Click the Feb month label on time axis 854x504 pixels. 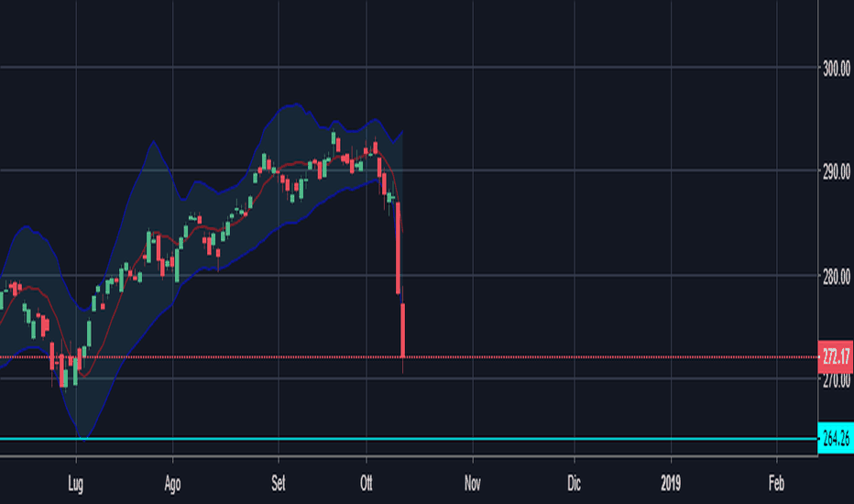776,483
